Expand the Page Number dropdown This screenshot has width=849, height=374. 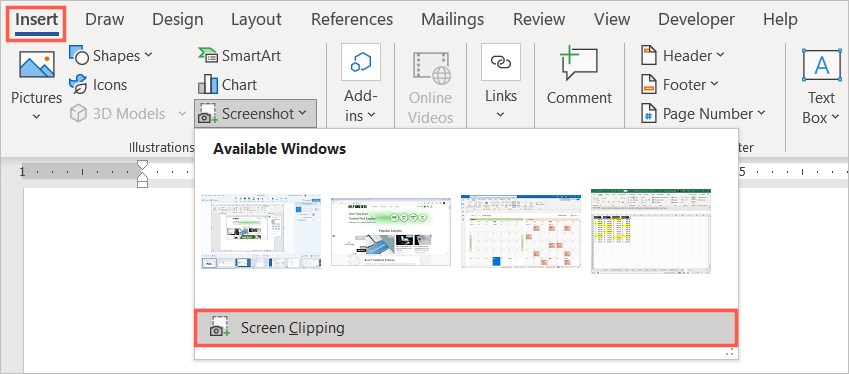coord(703,114)
